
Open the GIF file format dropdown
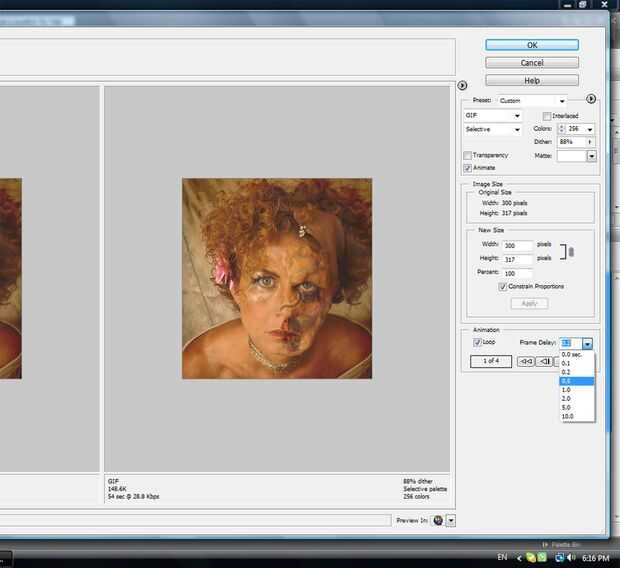pyautogui.click(x=492, y=116)
